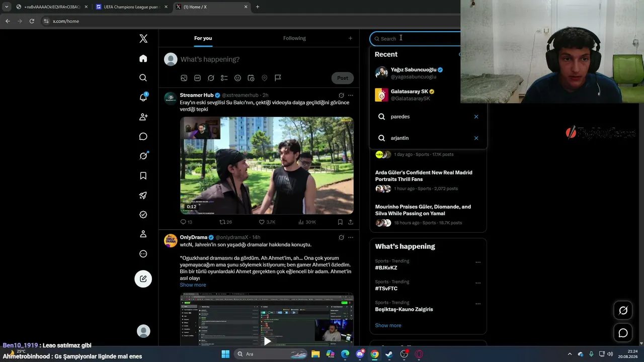
Task: Show more trends under What's happening
Action: pos(388,325)
